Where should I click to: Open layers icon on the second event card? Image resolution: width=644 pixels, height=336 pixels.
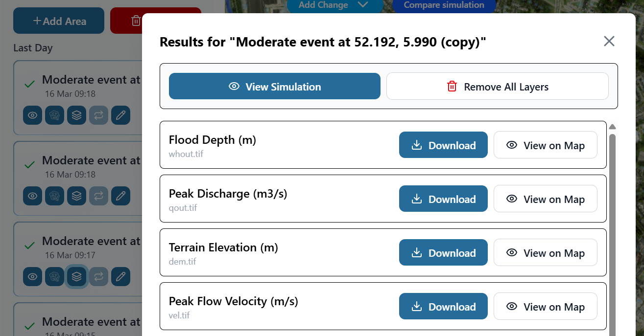[76, 196]
